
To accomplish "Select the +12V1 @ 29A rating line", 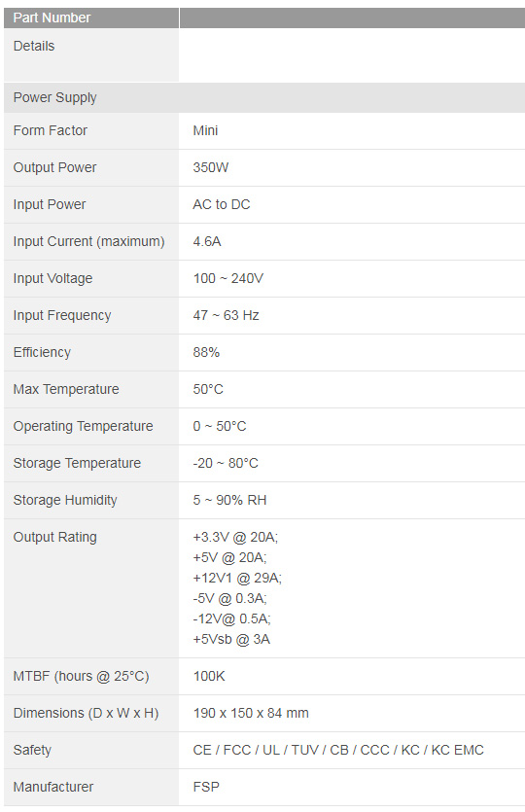I will pyautogui.click(x=237, y=578).
